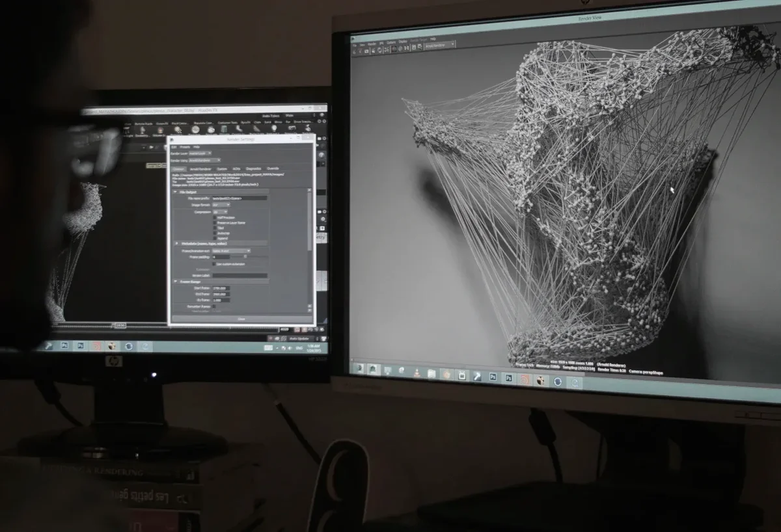Open the Presets menu in Render Settings

click(x=185, y=147)
